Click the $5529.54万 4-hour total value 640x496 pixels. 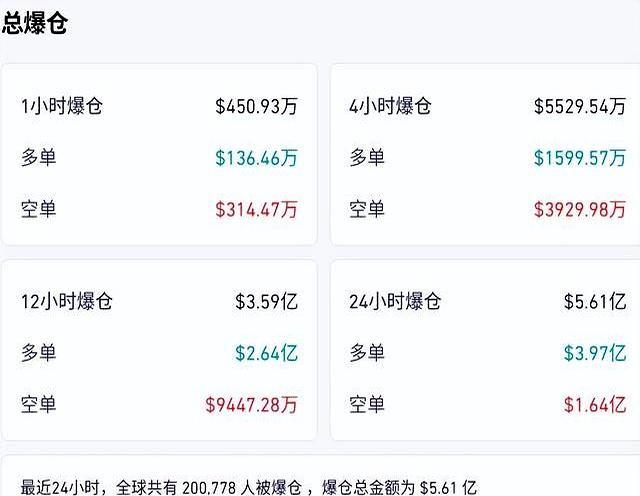coord(580,106)
